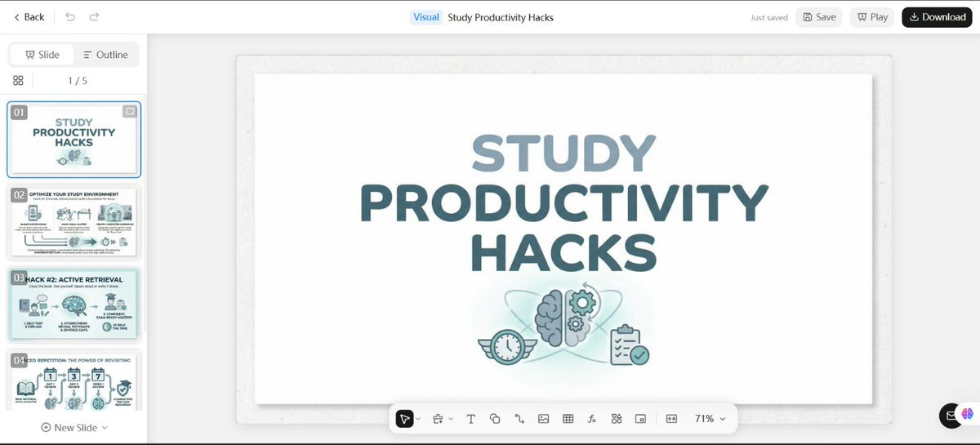Insert a formula with fx tool
The height and width of the screenshot is (445, 980).
coord(592,419)
